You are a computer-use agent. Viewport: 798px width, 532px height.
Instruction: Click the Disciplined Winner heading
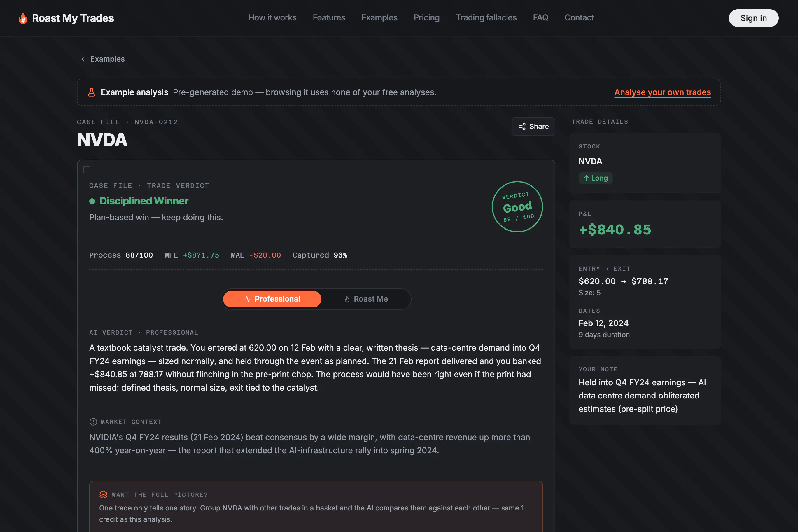click(x=144, y=201)
